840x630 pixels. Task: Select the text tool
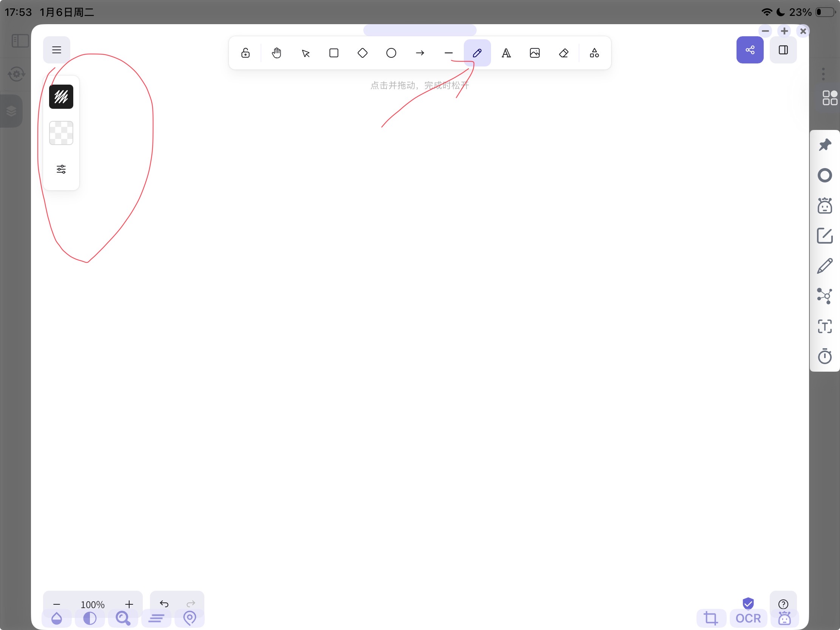point(506,53)
